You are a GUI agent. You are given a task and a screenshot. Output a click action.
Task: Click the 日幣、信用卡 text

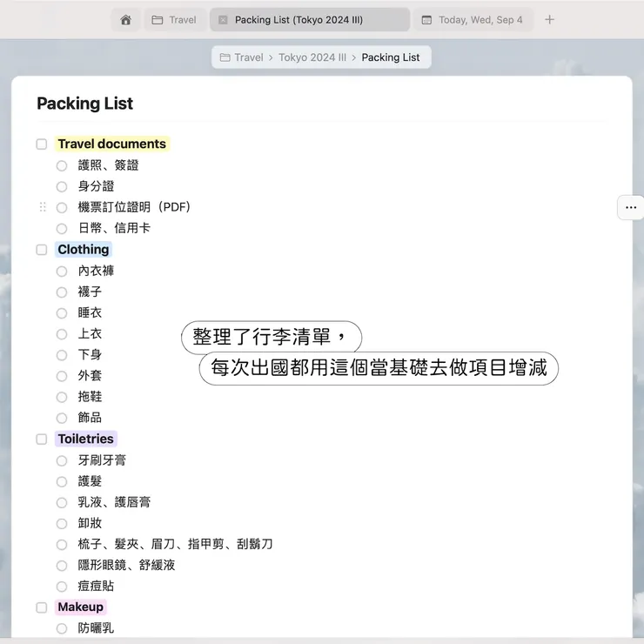tap(114, 228)
